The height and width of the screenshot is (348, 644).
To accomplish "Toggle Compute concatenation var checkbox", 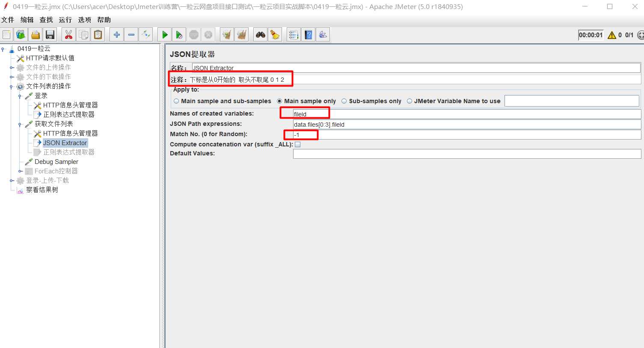I will 298,145.
